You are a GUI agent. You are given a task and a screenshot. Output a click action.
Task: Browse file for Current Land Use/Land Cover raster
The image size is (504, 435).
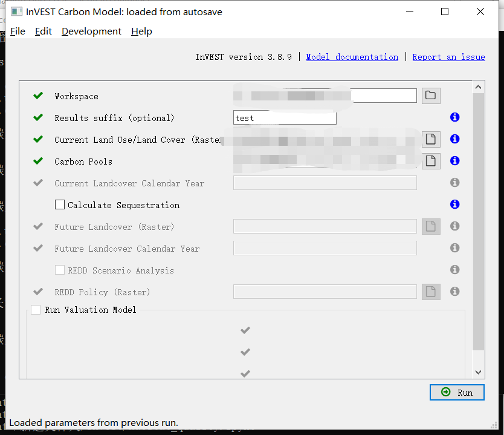pyautogui.click(x=431, y=139)
